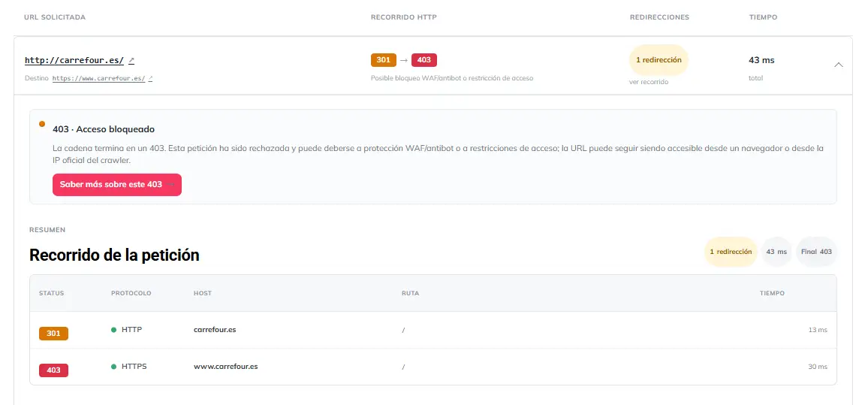
Task: Select the 'Final 403' chip
Action: click(x=816, y=252)
